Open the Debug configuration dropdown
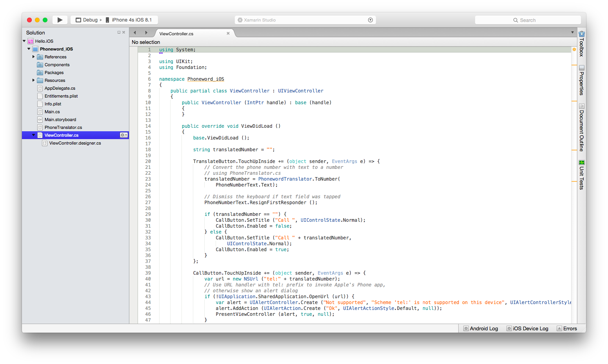 click(90, 20)
